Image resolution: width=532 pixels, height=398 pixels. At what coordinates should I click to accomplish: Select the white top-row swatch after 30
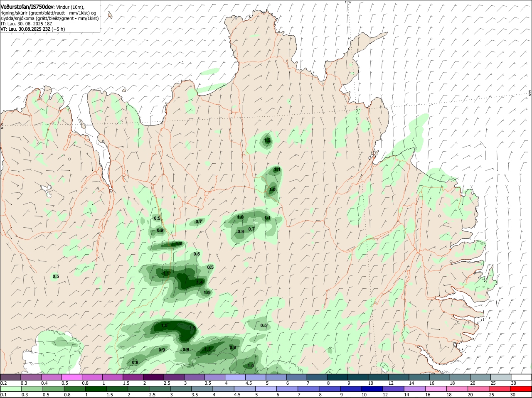(x=522, y=377)
